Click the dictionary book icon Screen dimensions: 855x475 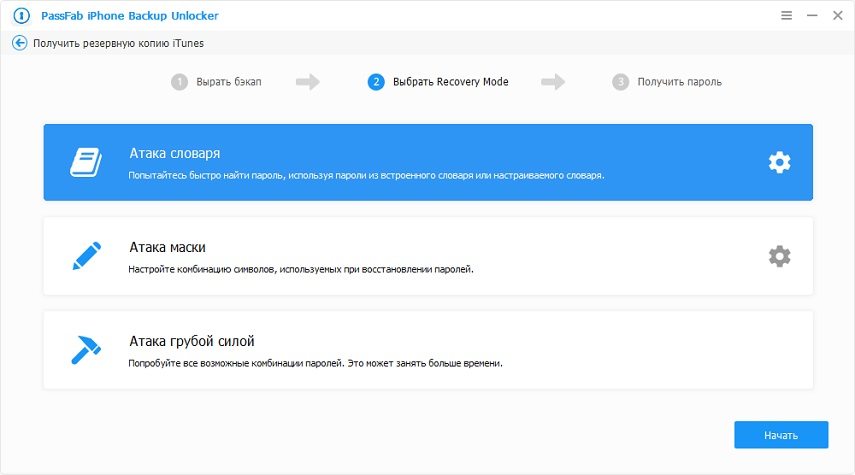tap(86, 162)
